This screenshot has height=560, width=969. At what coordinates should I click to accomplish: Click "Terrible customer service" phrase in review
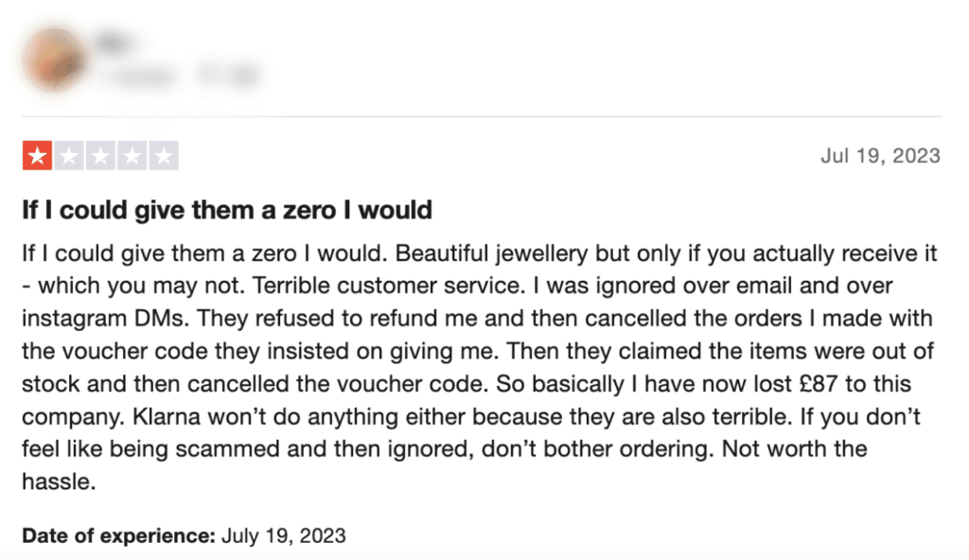point(389,286)
